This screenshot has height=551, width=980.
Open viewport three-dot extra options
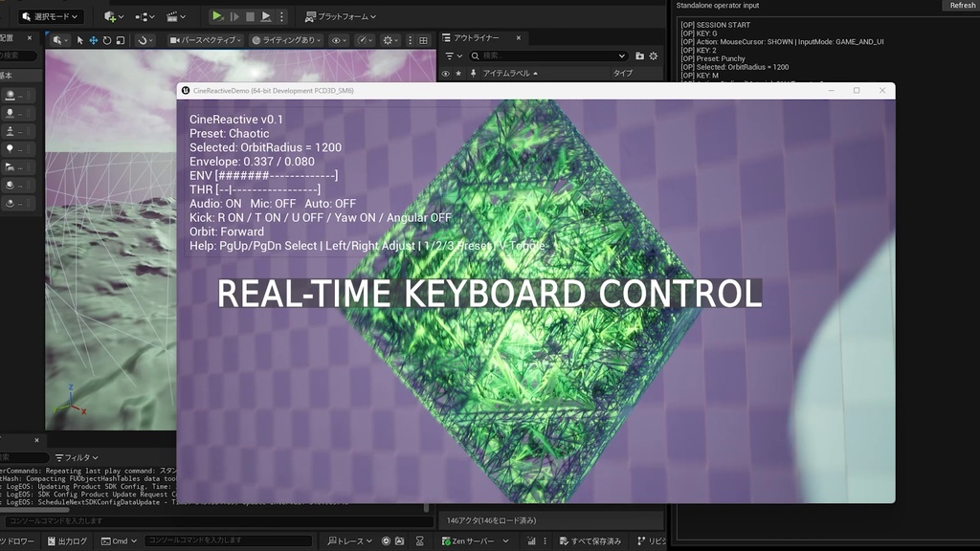click(410, 40)
